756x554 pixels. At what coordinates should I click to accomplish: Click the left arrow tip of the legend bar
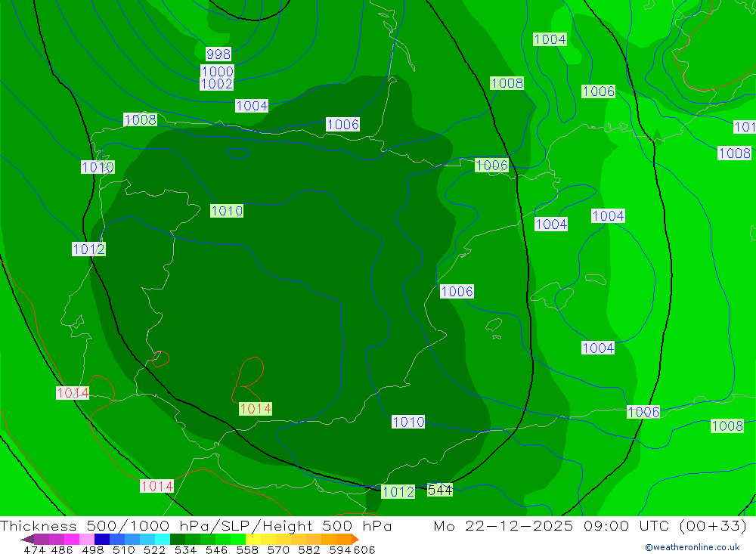(26, 539)
